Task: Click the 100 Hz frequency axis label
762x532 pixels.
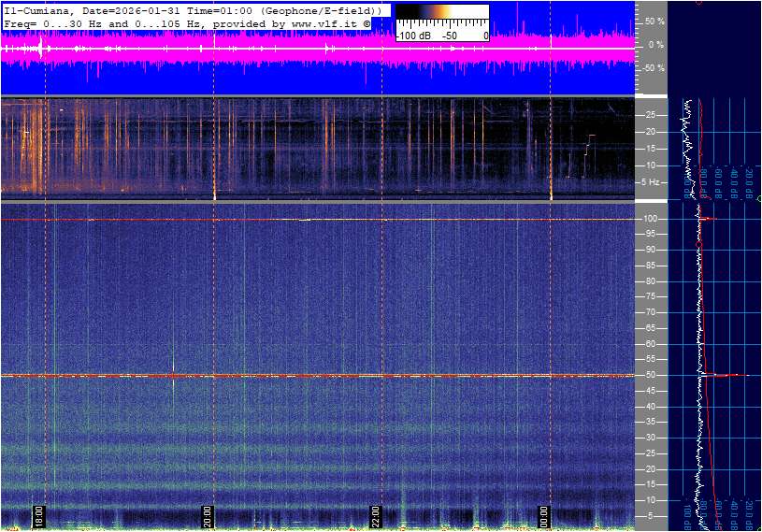Action: 651,219
